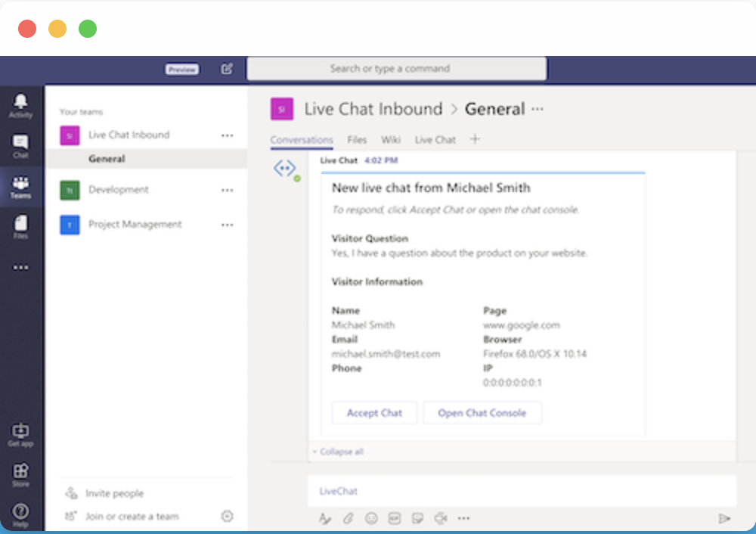The image size is (756, 534).
Task: Open the sticker icon in compose bar
Action: [417, 519]
